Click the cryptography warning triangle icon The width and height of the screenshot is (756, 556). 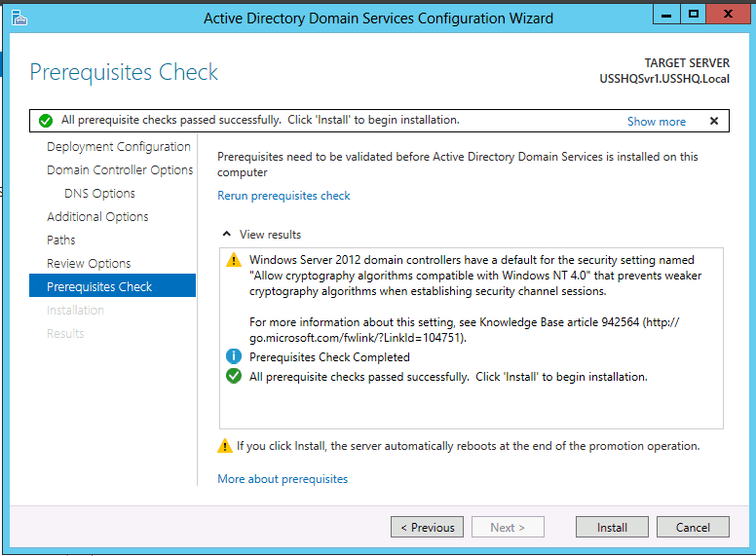[x=234, y=260]
